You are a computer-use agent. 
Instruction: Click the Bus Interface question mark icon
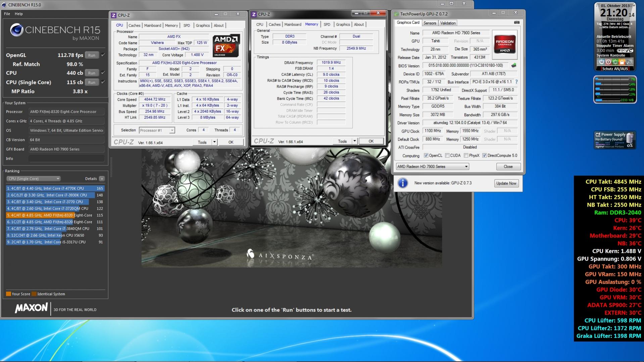click(x=516, y=82)
